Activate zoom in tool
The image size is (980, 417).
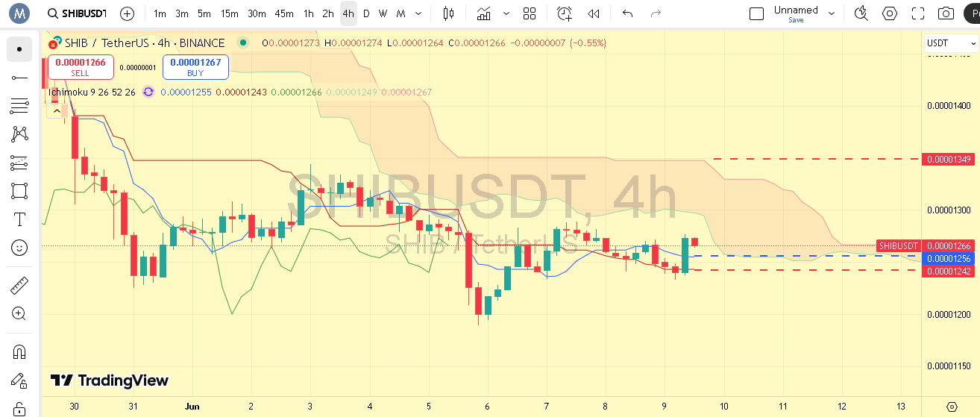(19, 313)
